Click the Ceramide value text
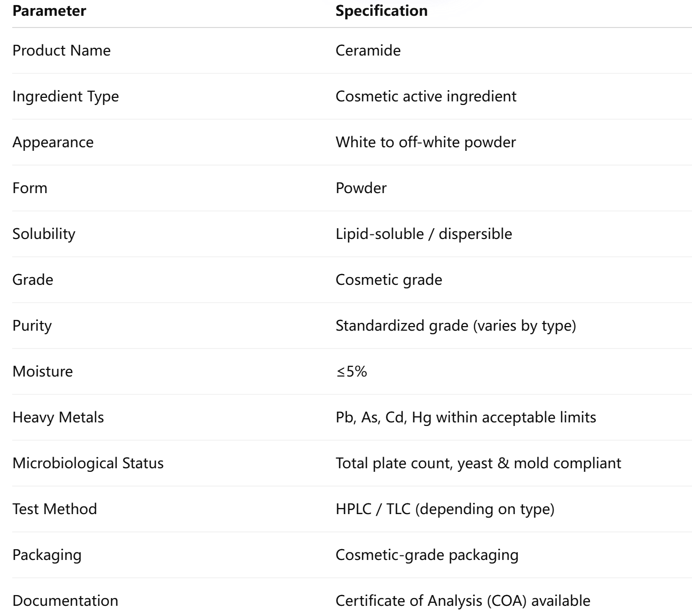 (x=368, y=50)
